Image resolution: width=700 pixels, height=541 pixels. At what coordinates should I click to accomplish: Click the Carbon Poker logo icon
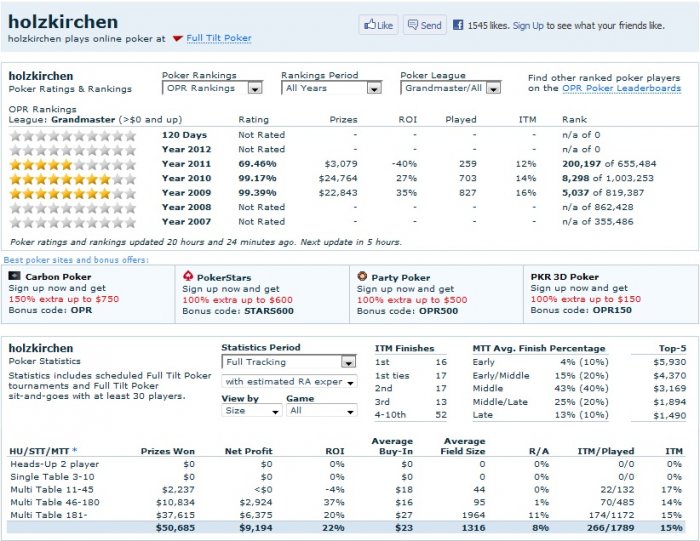point(15,276)
